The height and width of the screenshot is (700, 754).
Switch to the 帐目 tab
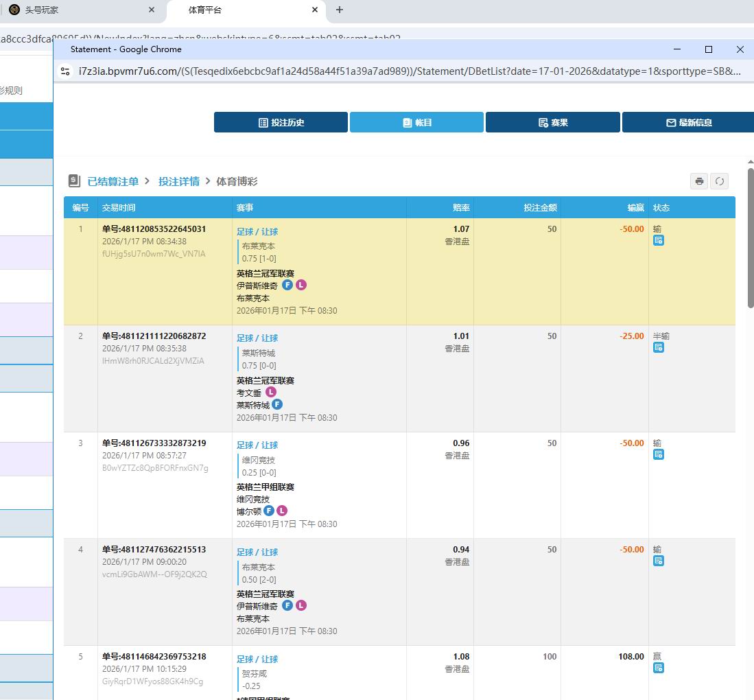click(x=416, y=122)
